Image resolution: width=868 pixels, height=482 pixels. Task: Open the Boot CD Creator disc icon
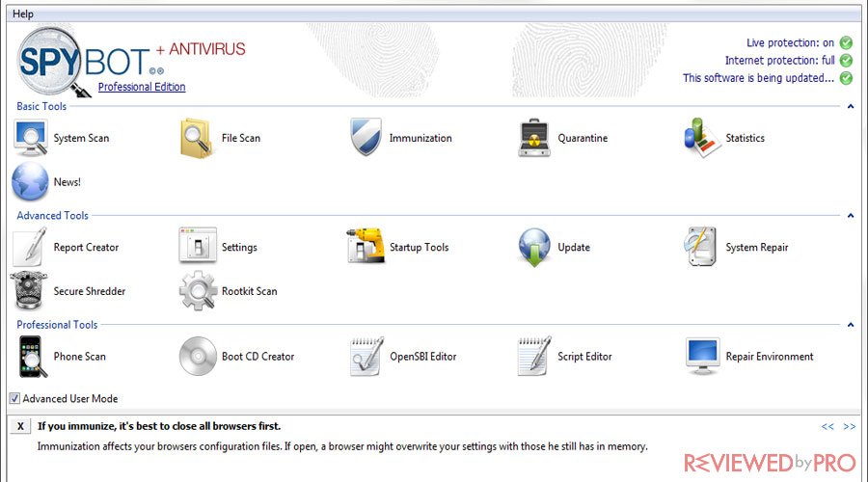pyautogui.click(x=198, y=356)
